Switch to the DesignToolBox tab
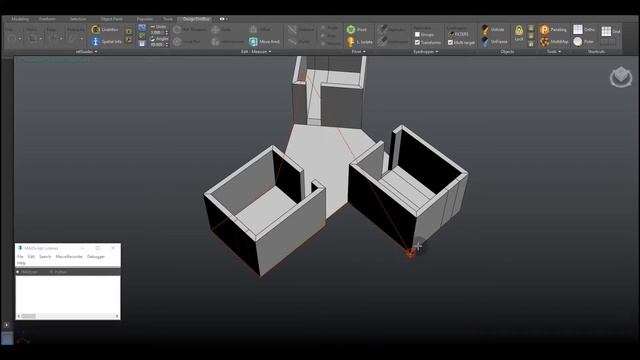 [196, 19]
